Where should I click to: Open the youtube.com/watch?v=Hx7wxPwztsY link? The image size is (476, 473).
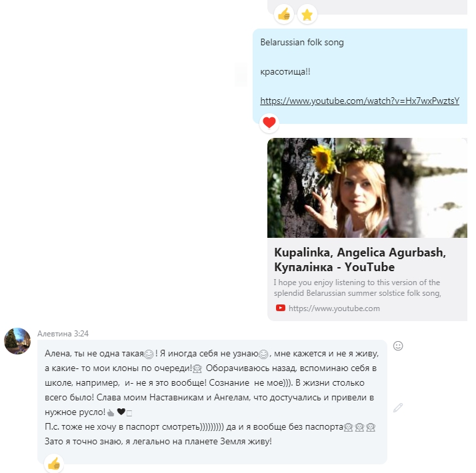(360, 101)
